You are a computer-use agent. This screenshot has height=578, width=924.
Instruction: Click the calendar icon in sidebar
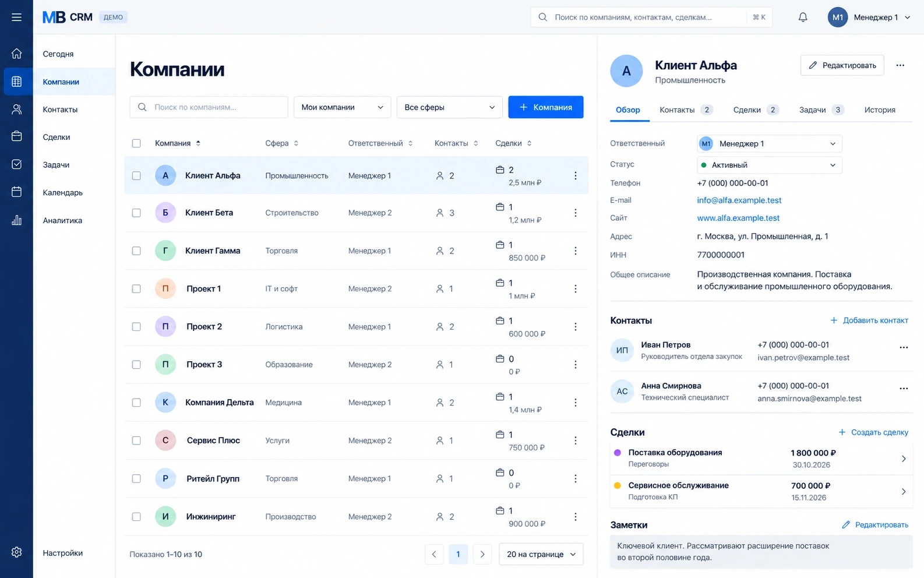tap(16, 192)
